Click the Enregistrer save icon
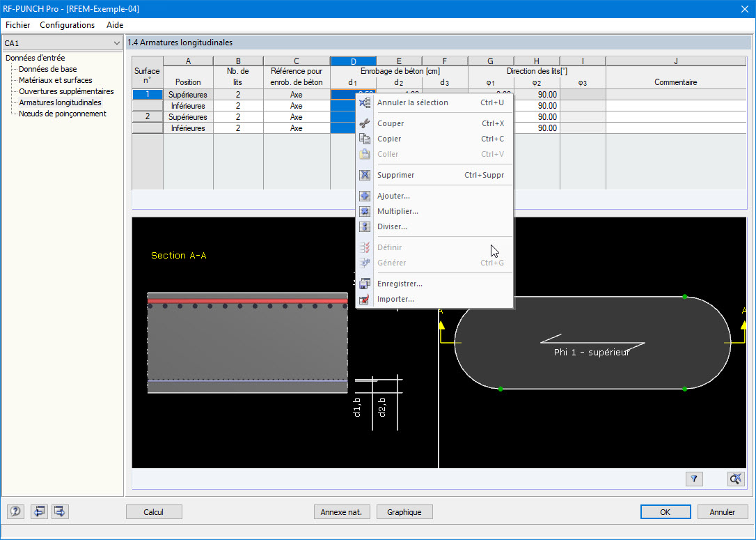 click(365, 284)
